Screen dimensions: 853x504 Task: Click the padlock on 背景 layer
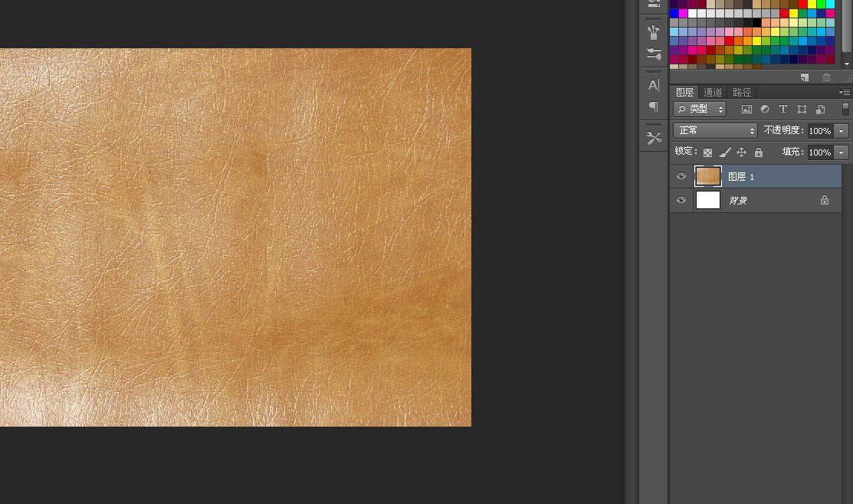(825, 200)
